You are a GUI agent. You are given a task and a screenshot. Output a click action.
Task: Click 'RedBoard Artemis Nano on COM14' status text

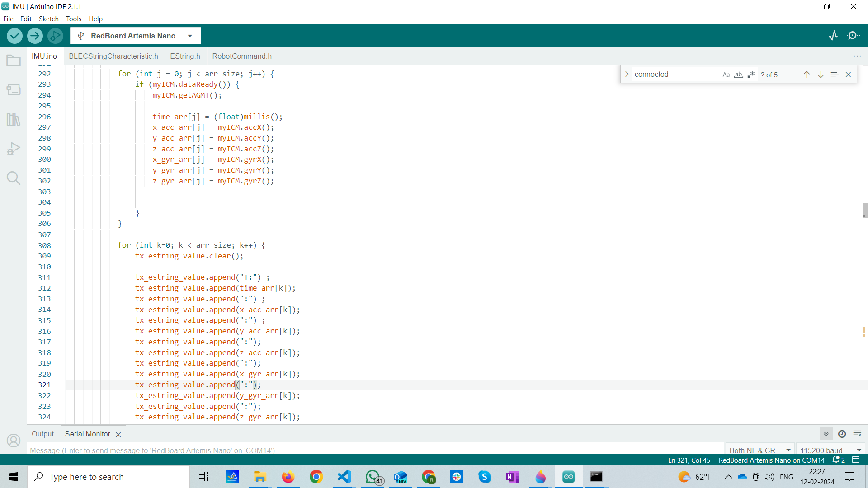(772, 460)
